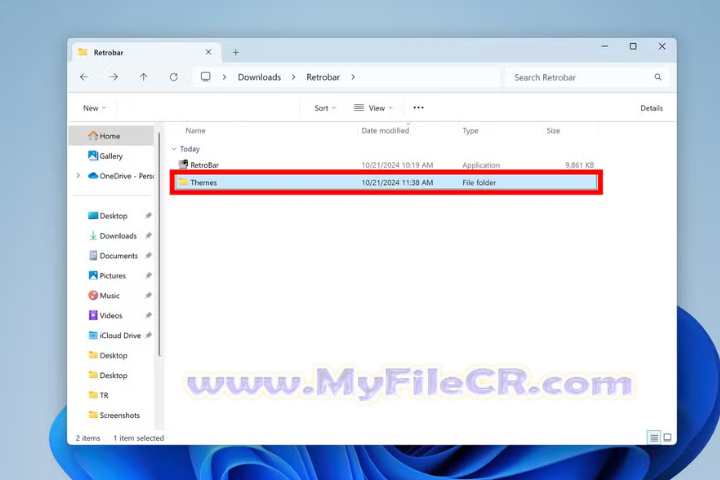The image size is (720, 480).
Task: Unpin Videos using its pin icon
Action: point(148,316)
